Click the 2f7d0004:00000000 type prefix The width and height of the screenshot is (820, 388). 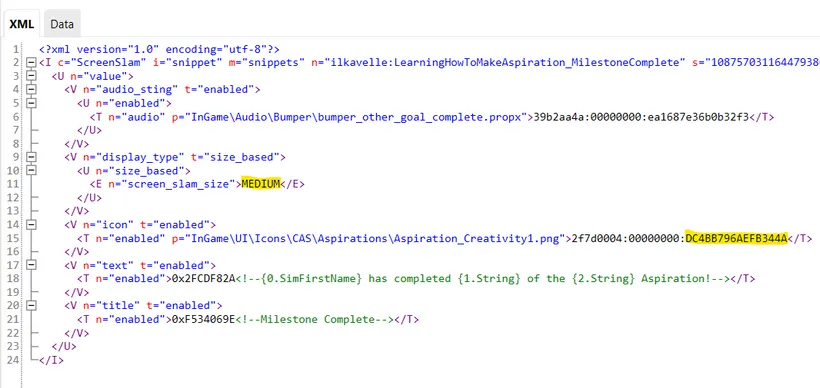tap(625, 238)
